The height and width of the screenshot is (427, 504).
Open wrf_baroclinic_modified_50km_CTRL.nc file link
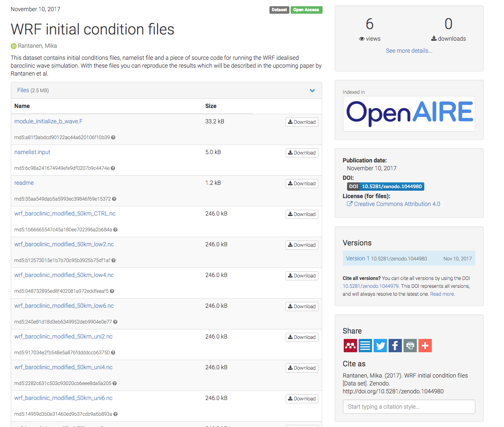click(65, 213)
